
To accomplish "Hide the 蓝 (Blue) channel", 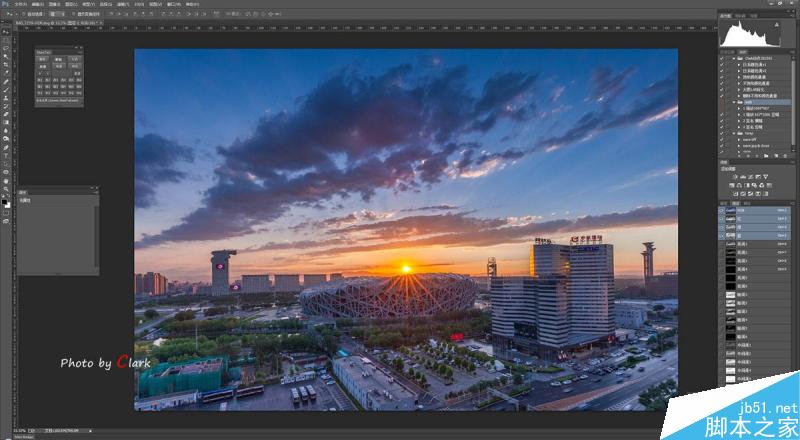I will point(722,236).
